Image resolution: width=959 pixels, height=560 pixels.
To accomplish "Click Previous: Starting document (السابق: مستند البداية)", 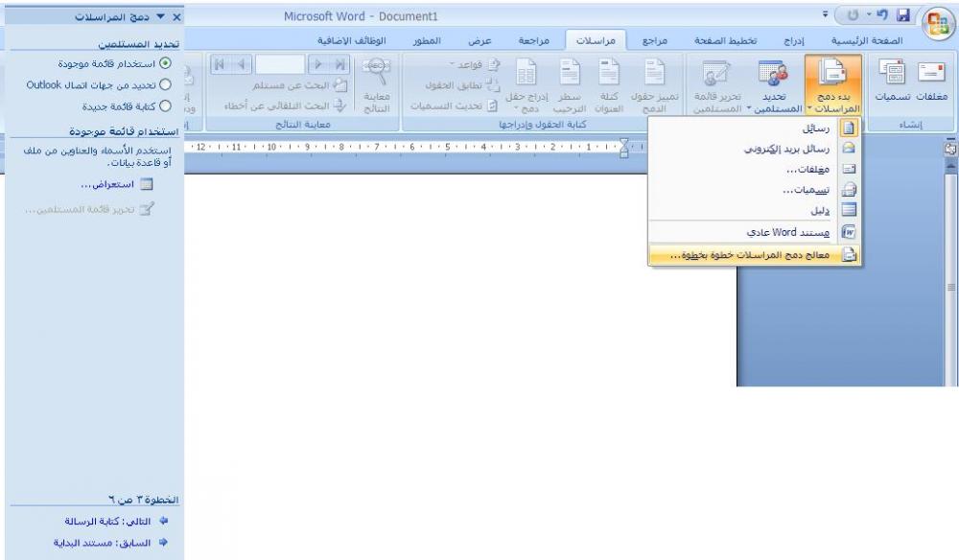I will tap(102, 543).
